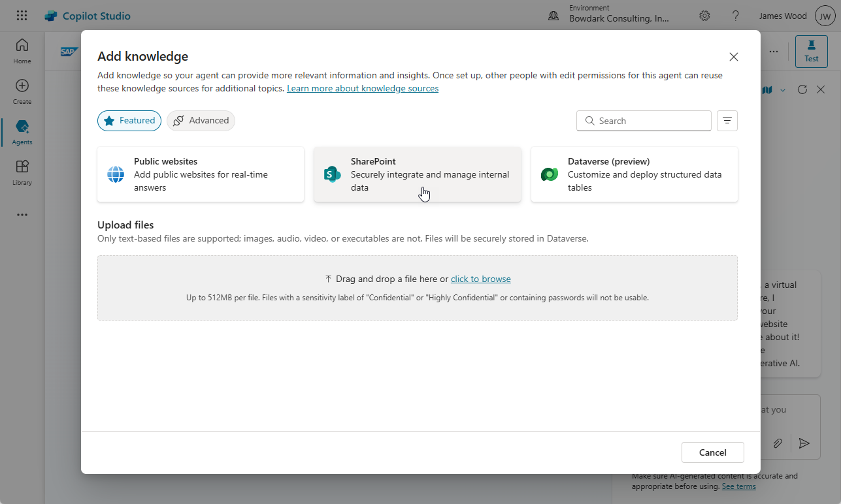The image size is (841, 504).
Task: Click the Test button
Action: tap(812, 51)
